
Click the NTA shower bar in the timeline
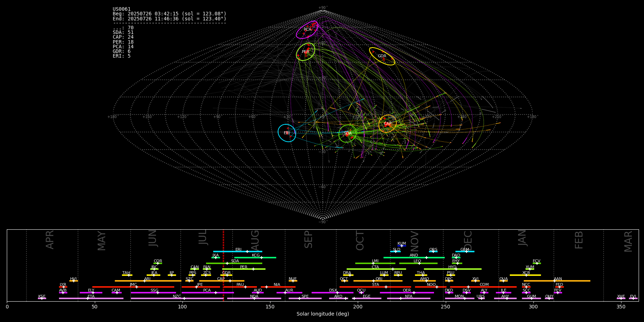pos(409,298)
